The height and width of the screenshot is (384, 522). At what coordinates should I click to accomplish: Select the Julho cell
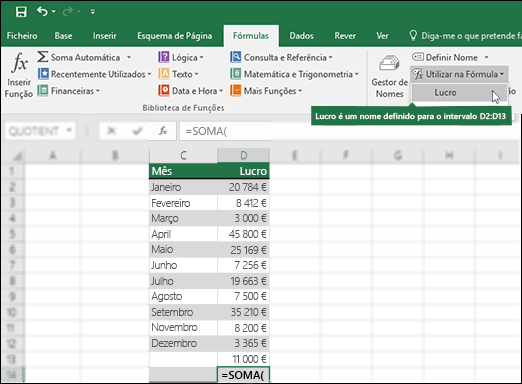[183, 281]
